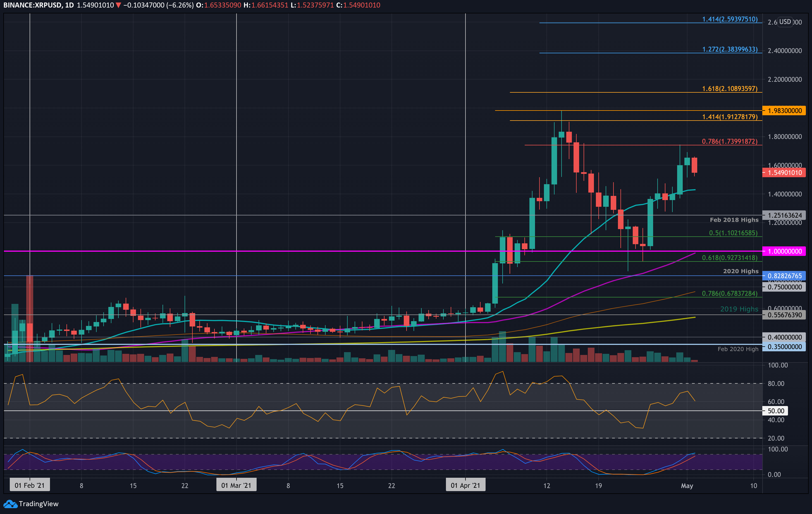Select the RSI 80.00 scale value

[x=776, y=384]
